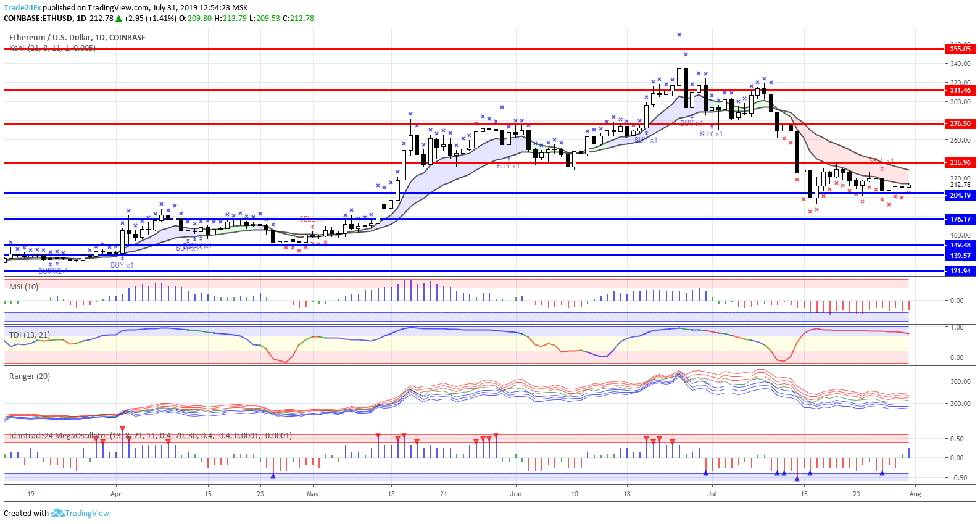The image size is (980, 524).
Task: Click the 355.05 red price level tag
Action: pos(960,49)
